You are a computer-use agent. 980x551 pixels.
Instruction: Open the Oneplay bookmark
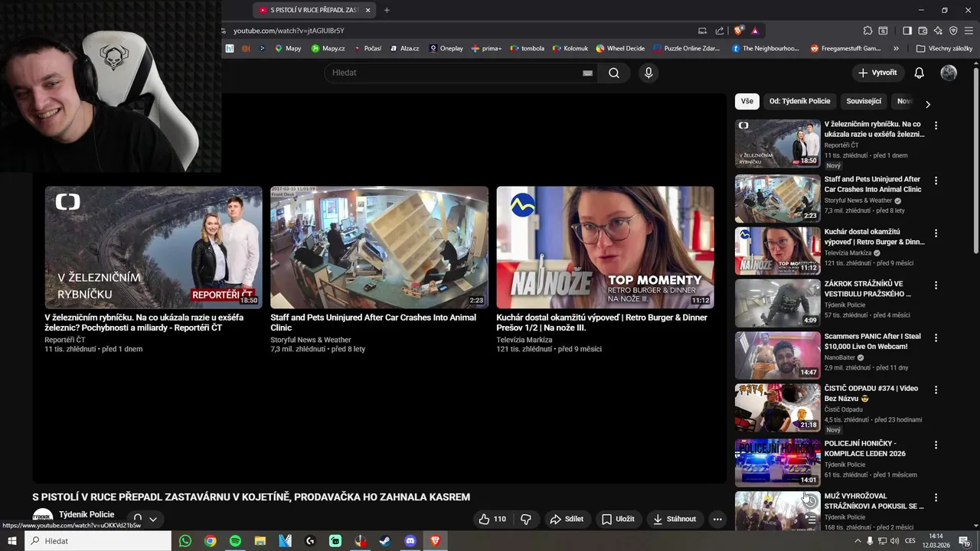pos(446,48)
